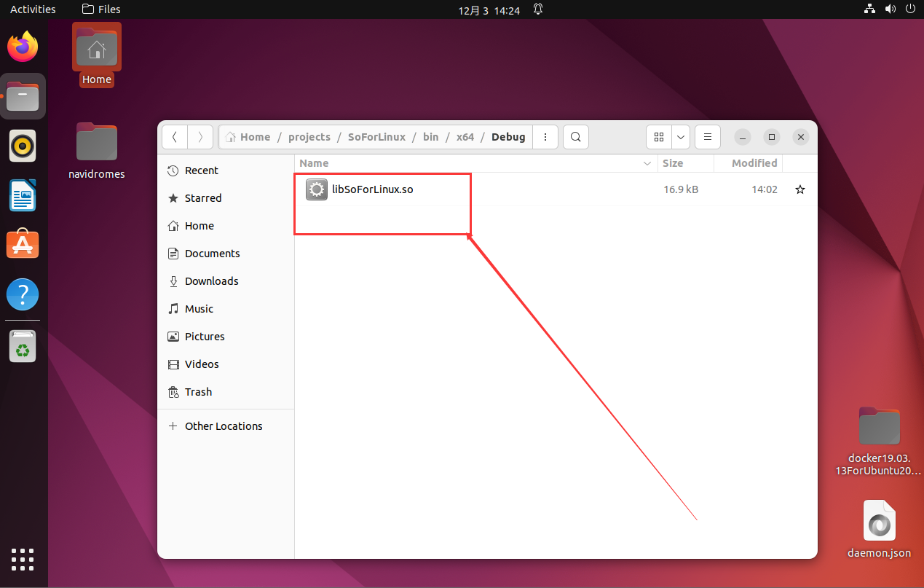924x588 pixels.
Task: Open Other Locations in sidebar
Action: coord(226,426)
